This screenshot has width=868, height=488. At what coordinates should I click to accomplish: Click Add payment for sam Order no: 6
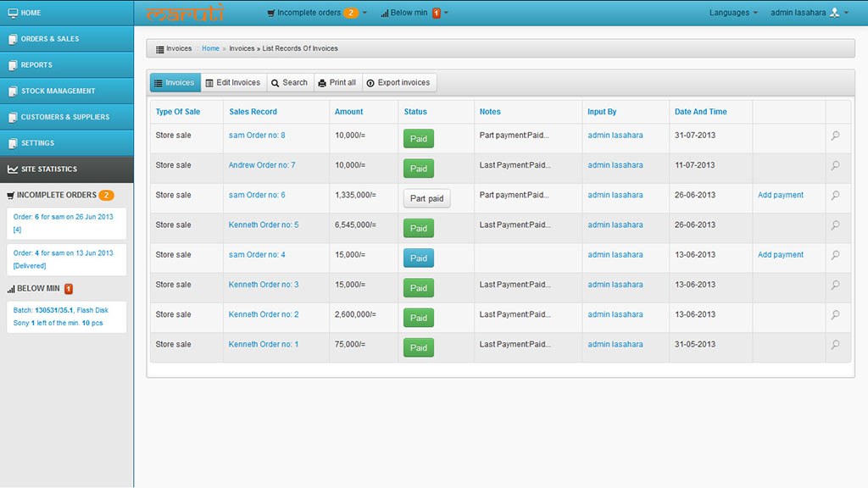click(781, 195)
